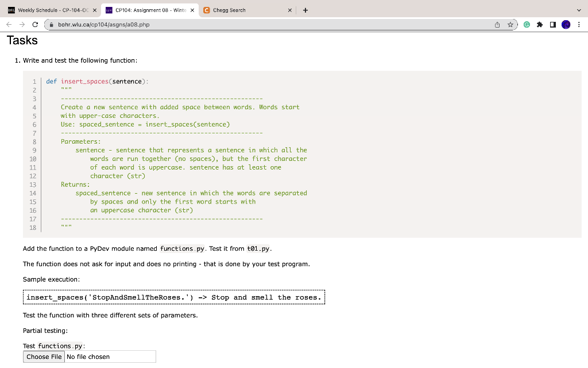Reload the current page
The image size is (588, 368).
coord(36,25)
